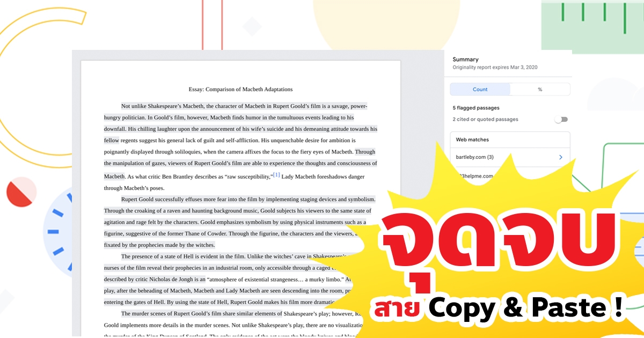The height and width of the screenshot is (338, 644).
Task: Expand bartleby.com matches with the chevron arrow
Action: pyautogui.click(x=560, y=157)
